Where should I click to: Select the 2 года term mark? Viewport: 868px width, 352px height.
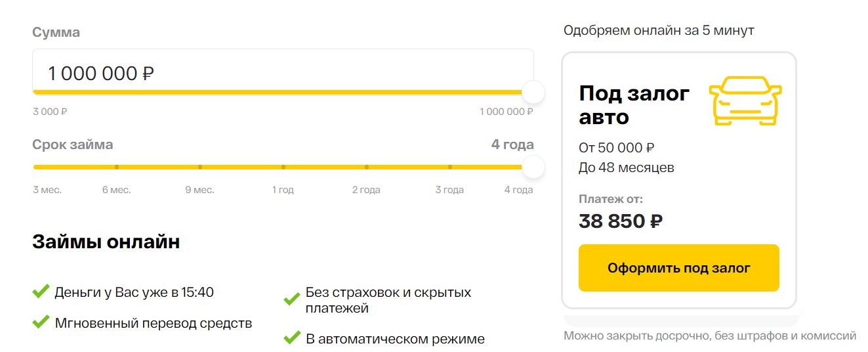click(x=367, y=167)
